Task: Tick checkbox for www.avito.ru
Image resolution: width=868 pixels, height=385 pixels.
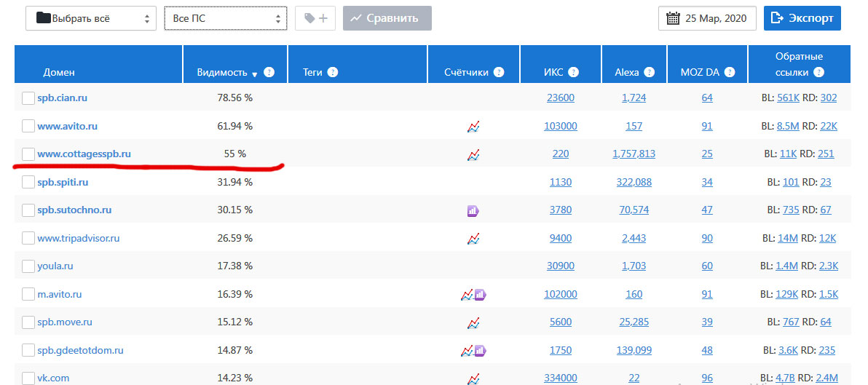Action: pos(28,126)
